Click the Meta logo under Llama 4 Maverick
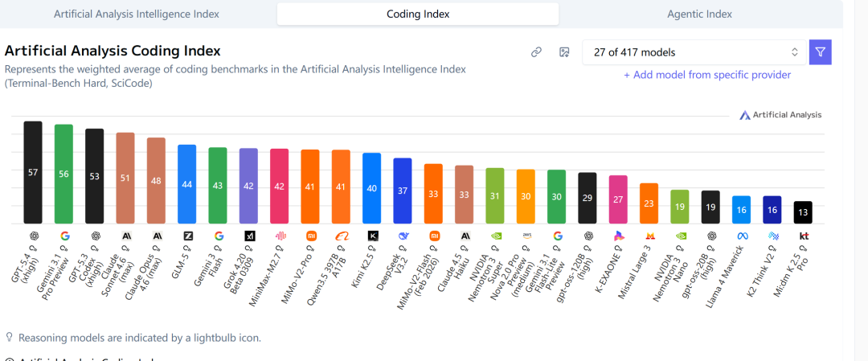The height and width of the screenshot is (361, 868). pos(742,236)
